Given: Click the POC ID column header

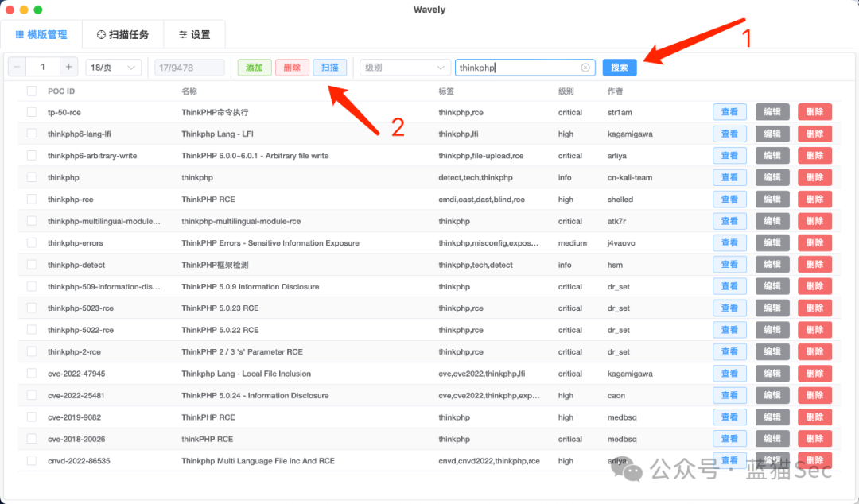Looking at the screenshot, I should tap(60, 91).
